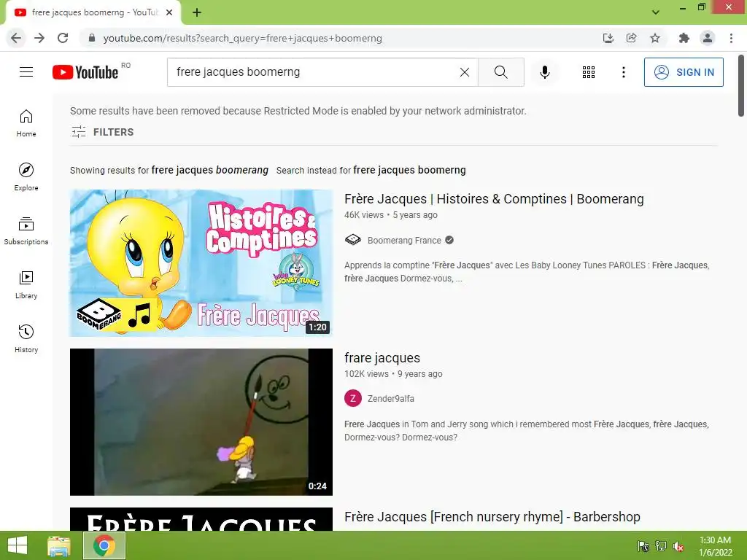Click the YouTube logo
Viewport: 747px width, 560px height.
[x=85, y=72]
